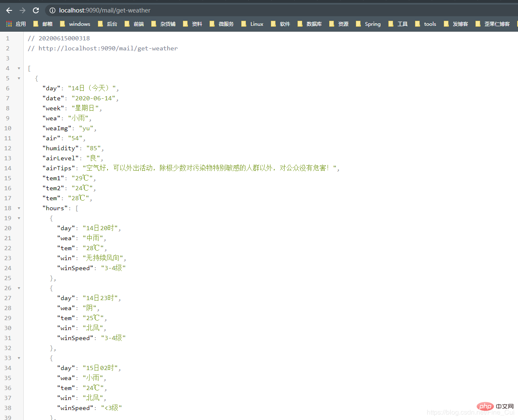This screenshot has height=420, width=518.
Task: Select the winSpeed value "<3级"
Action: coord(111,408)
